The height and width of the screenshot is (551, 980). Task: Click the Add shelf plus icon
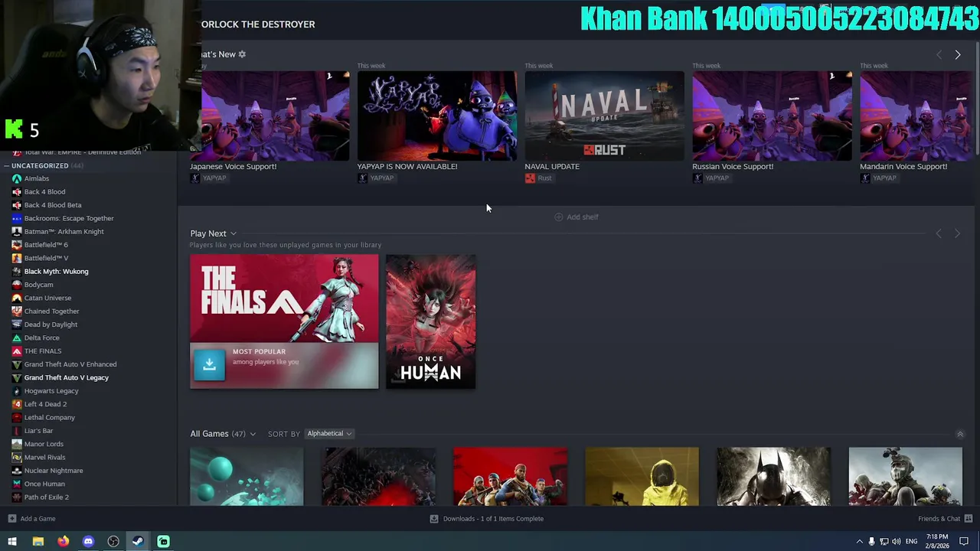click(558, 217)
